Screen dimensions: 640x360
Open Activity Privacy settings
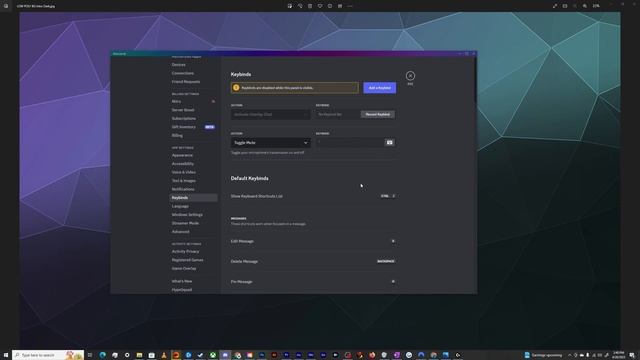(x=185, y=251)
